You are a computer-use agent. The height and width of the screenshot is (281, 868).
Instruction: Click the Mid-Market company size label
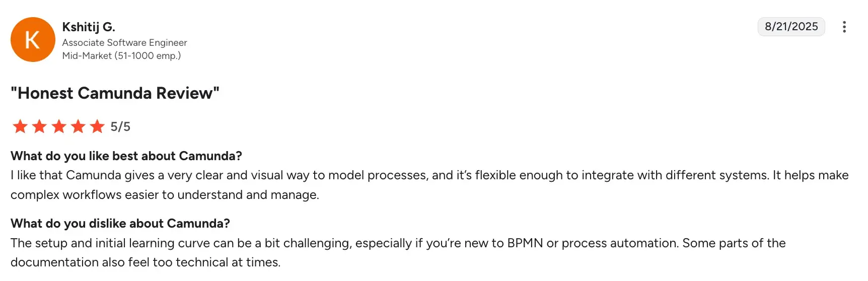tap(121, 56)
